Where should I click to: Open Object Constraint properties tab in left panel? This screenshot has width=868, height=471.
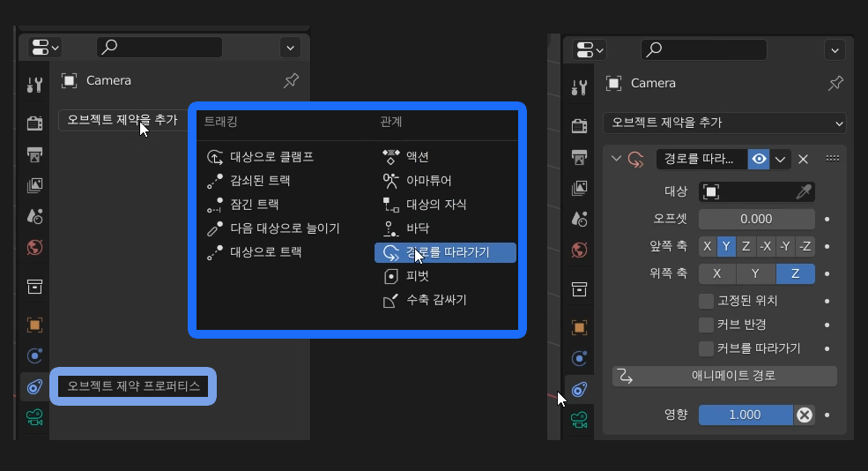[34, 387]
